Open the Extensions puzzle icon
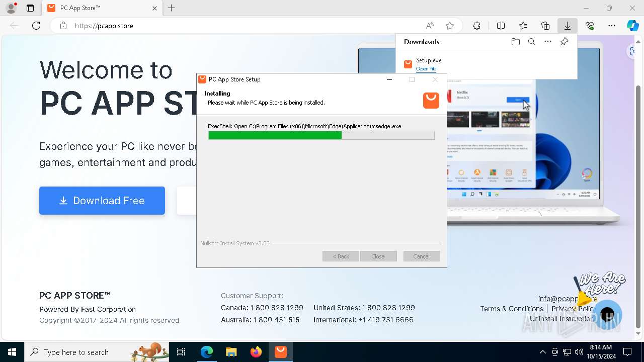Image resolution: width=644 pixels, height=362 pixels. (476, 26)
